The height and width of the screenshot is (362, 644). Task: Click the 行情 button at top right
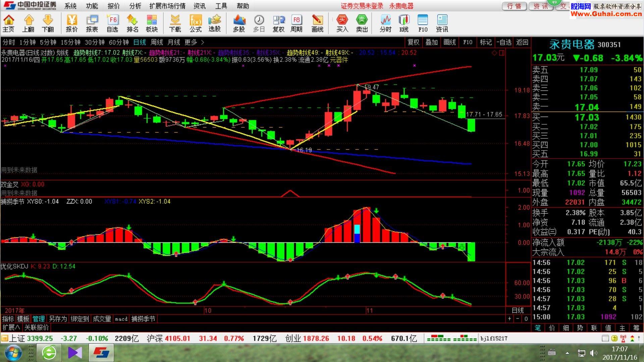pyautogui.click(x=514, y=6)
